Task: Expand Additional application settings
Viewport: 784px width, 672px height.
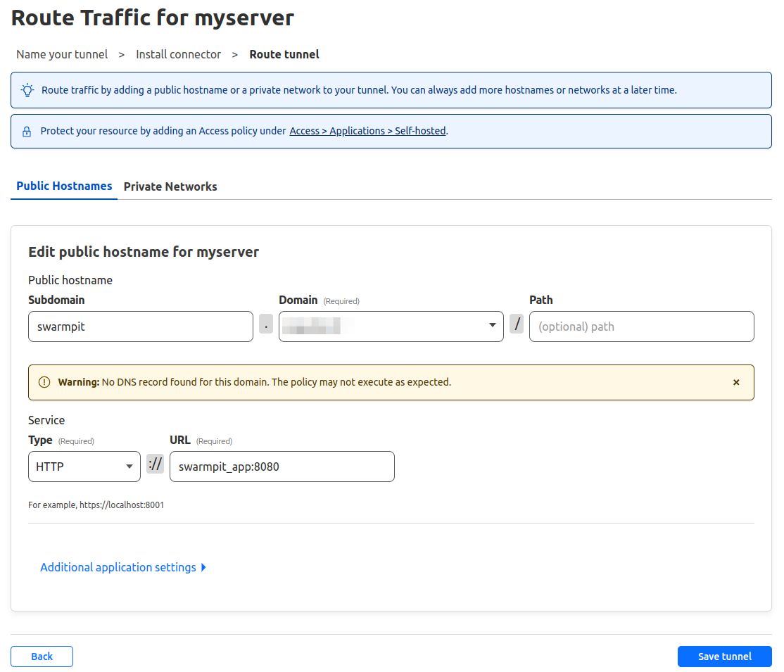Action: click(118, 567)
